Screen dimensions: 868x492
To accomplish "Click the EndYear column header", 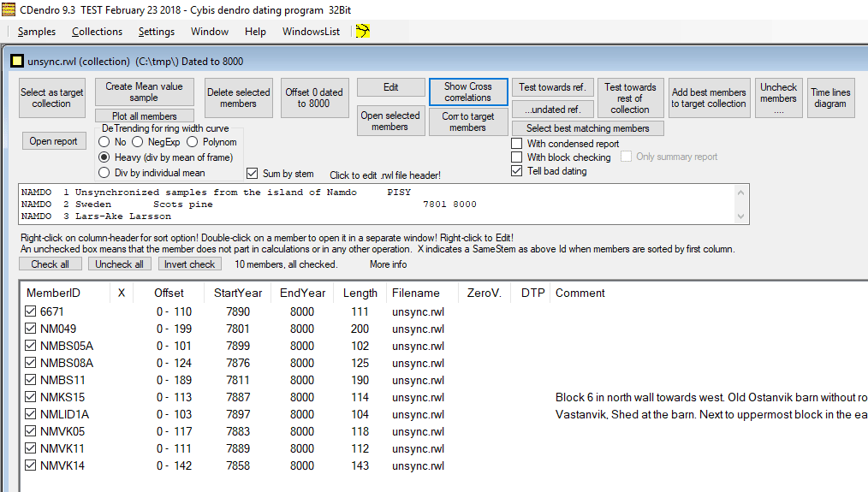I will [302, 293].
